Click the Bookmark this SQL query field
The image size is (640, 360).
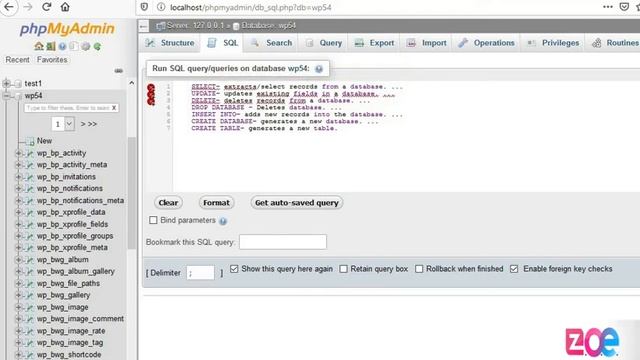[283, 242]
